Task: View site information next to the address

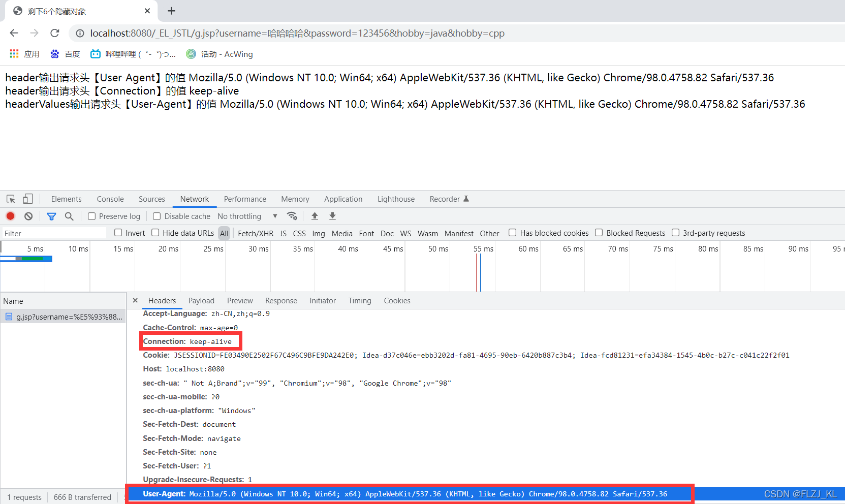Action: click(80, 34)
